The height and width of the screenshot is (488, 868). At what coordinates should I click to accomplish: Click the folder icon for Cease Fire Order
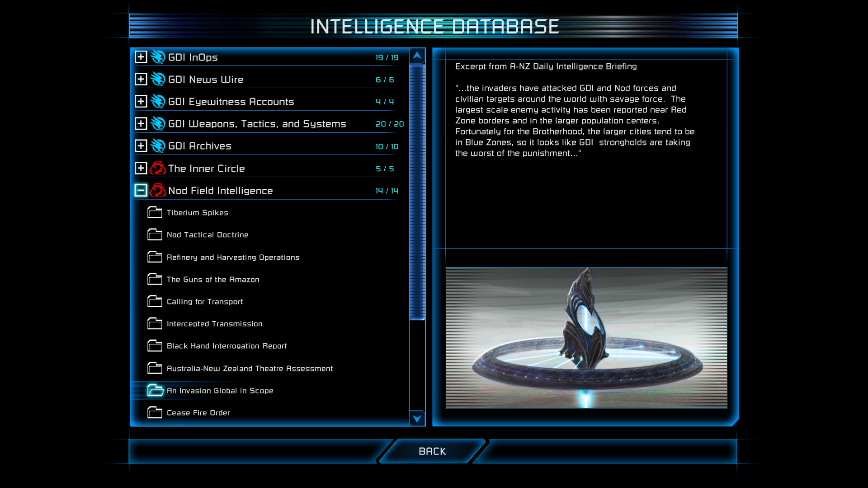(x=155, y=412)
